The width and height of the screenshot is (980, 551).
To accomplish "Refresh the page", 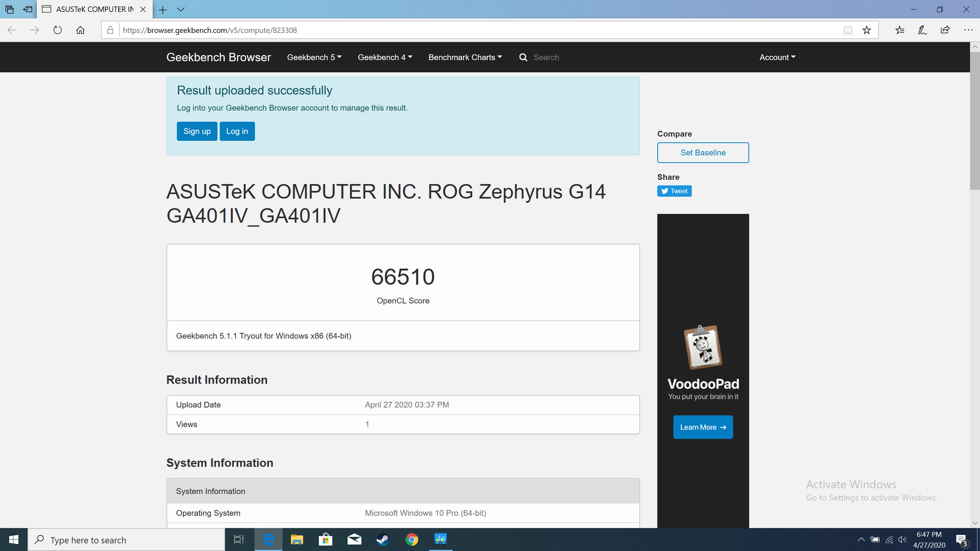I will [57, 30].
